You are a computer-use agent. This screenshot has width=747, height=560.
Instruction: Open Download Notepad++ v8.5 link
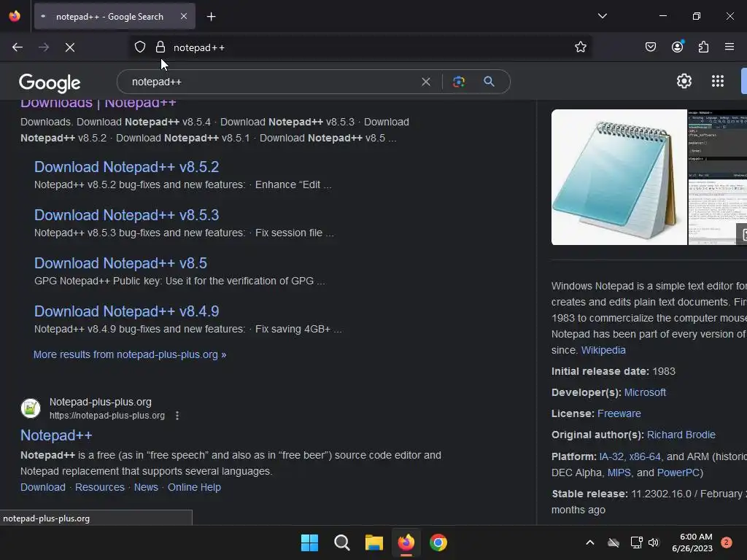click(120, 263)
